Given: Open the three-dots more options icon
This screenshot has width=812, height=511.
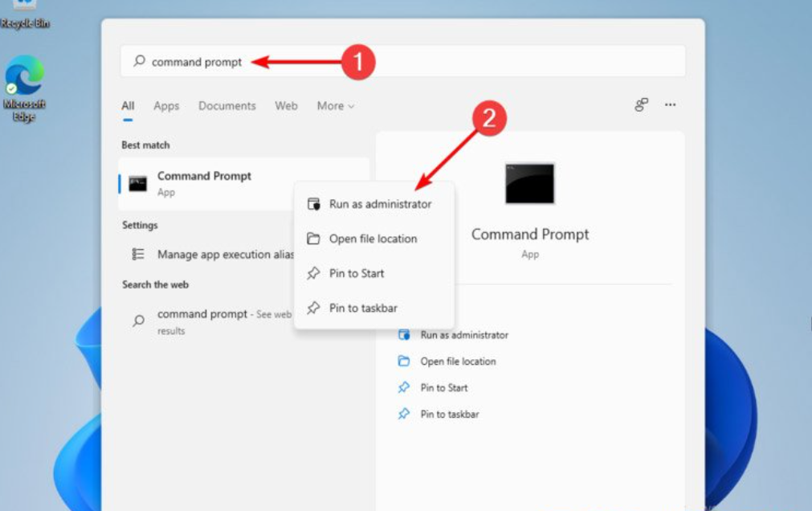Looking at the screenshot, I should [670, 105].
